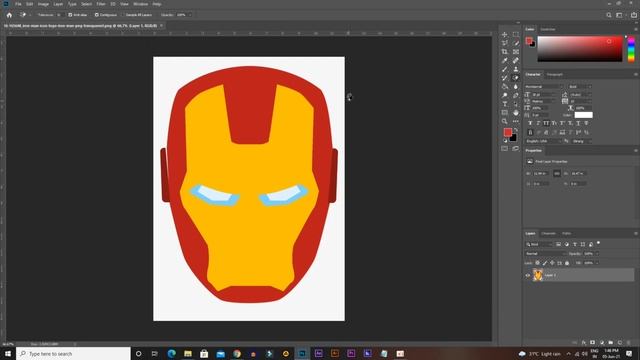640x360 pixels.
Task: Select the Zoom tool in toolbar
Action: [504, 121]
